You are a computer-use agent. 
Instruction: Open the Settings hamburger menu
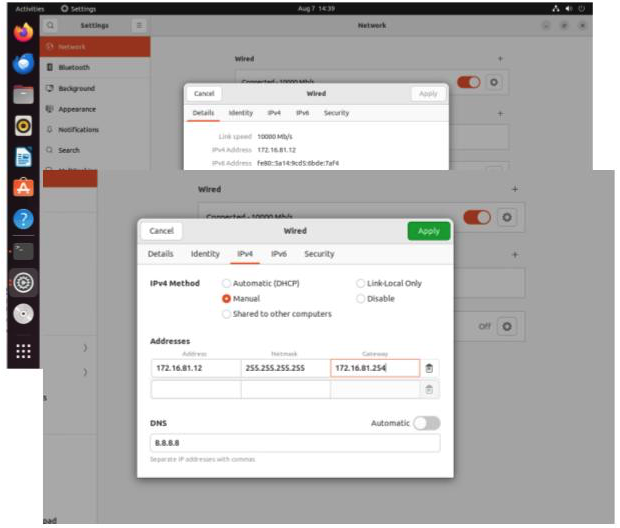pyautogui.click(x=138, y=25)
